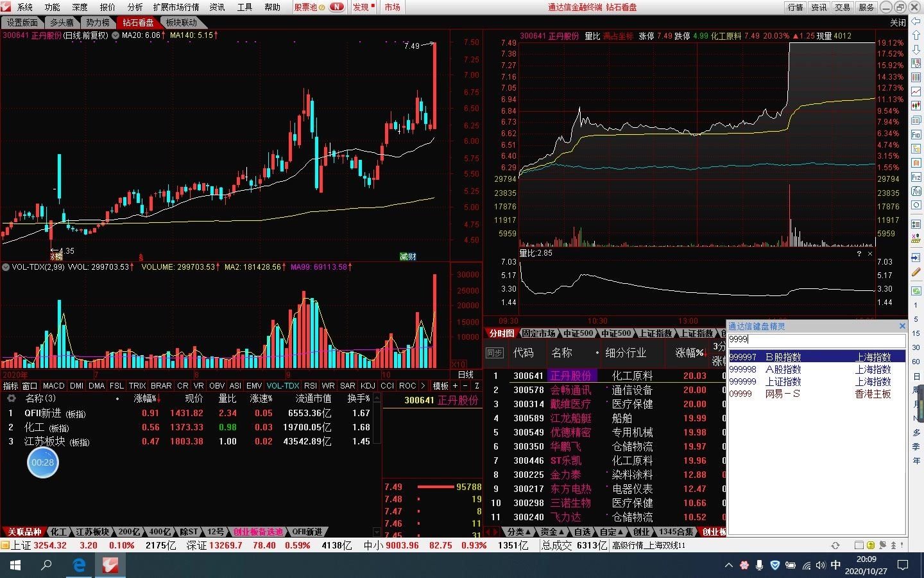The image size is (924, 578).
Task: Open the 指标 indicator menu
Action: click(10, 386)
